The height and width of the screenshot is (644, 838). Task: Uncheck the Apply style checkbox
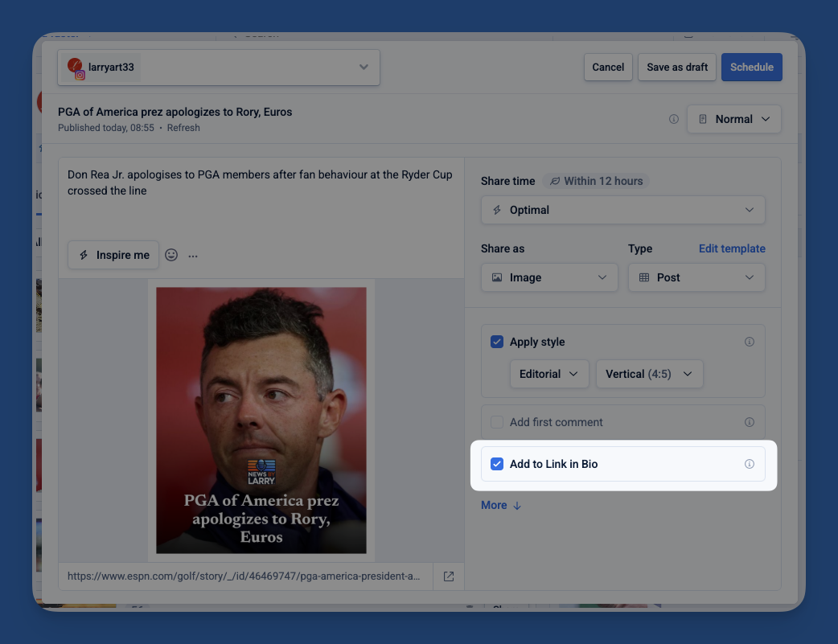click(497, 342)
